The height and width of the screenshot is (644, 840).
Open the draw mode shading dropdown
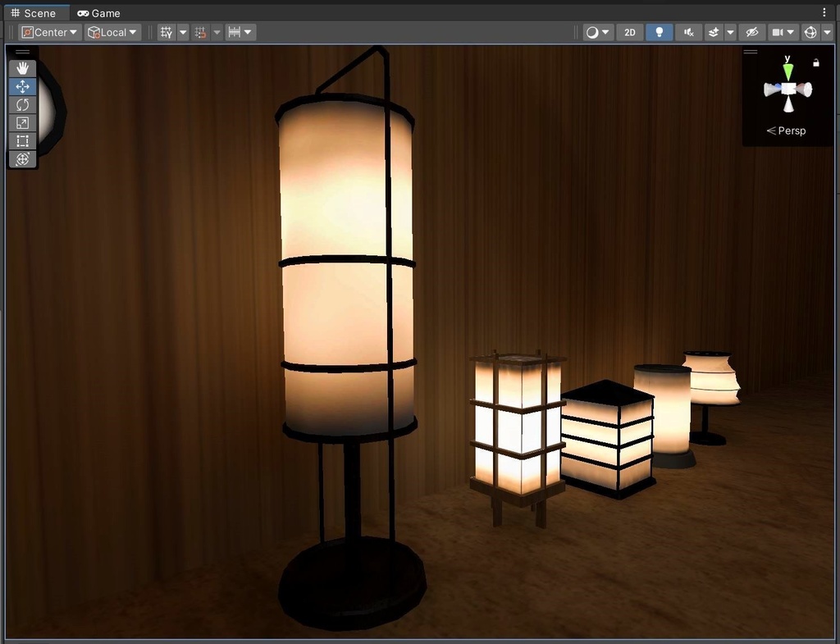598,32
